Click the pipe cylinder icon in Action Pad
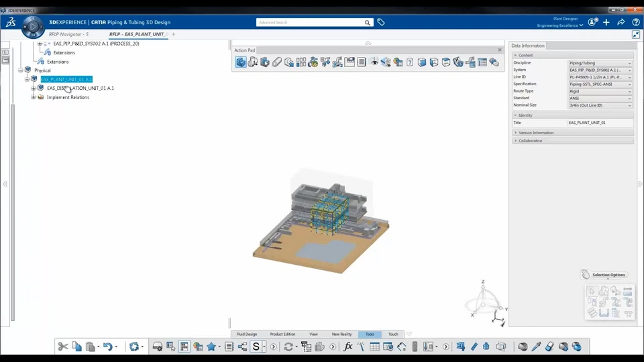Image resolution: width=644 pixels, height=362 pixels. [x=277, y=62]
